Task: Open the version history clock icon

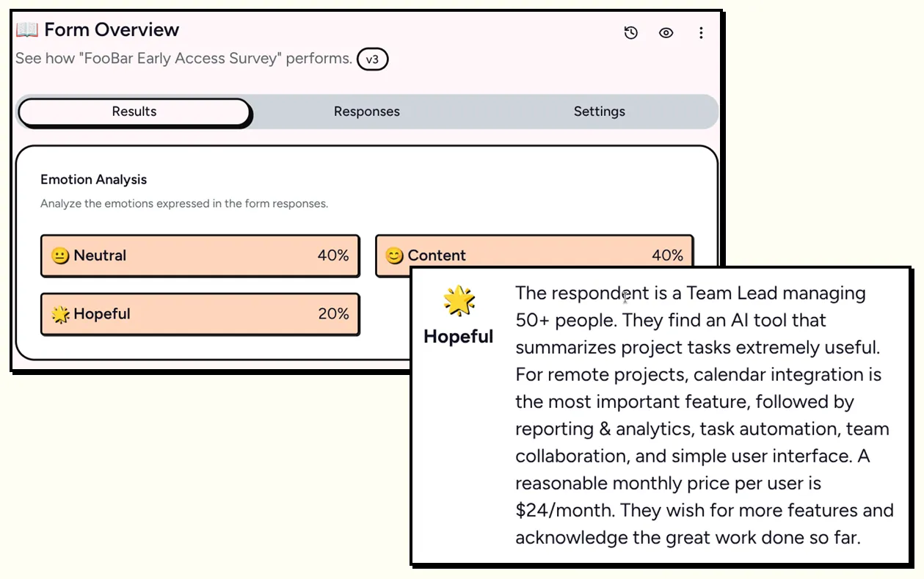Action: [630, 32]
